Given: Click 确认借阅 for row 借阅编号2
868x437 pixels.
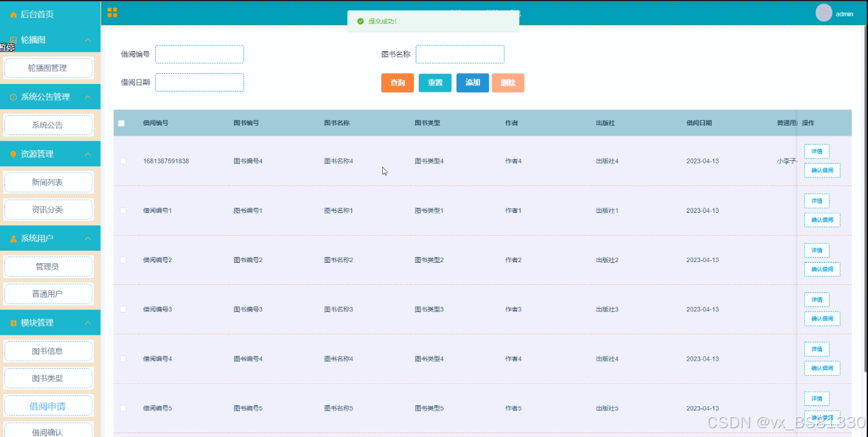Looking at the screenshot, I should (x=822, y=269).
